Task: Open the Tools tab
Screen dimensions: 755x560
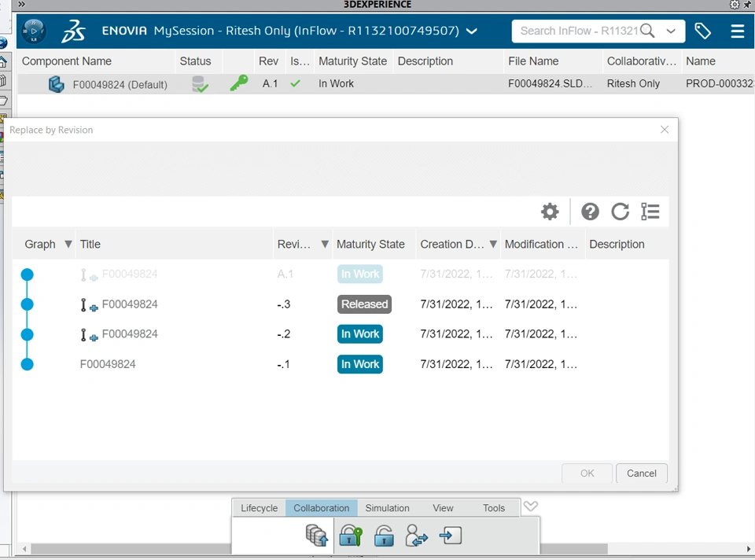Action: [x=494, y=508]
